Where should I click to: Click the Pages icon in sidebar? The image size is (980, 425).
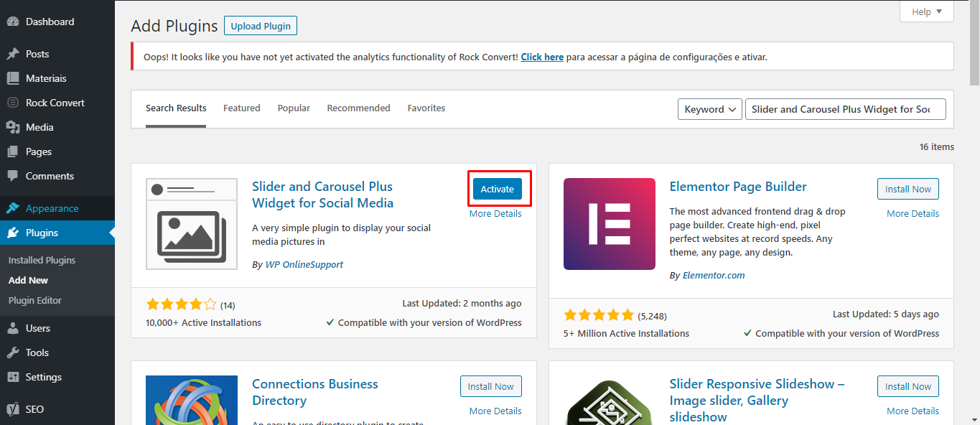click(x=12, y=151)
